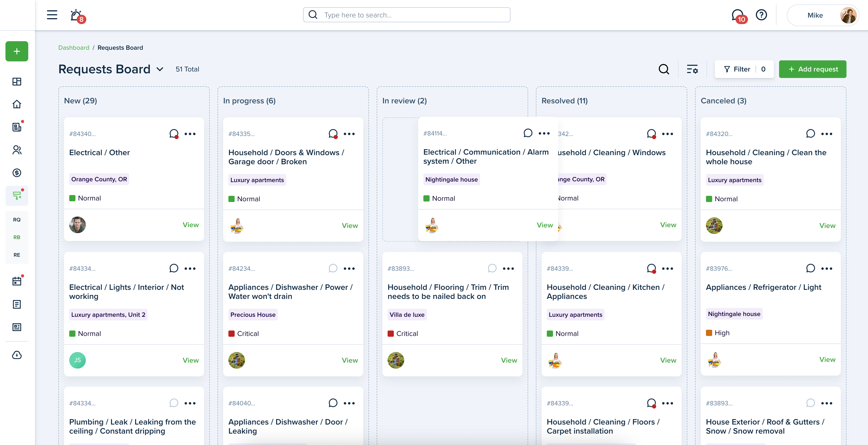868x445 pixels.
Task: Click the Critical priority on Water won't drain card
Action: (244, 334)
